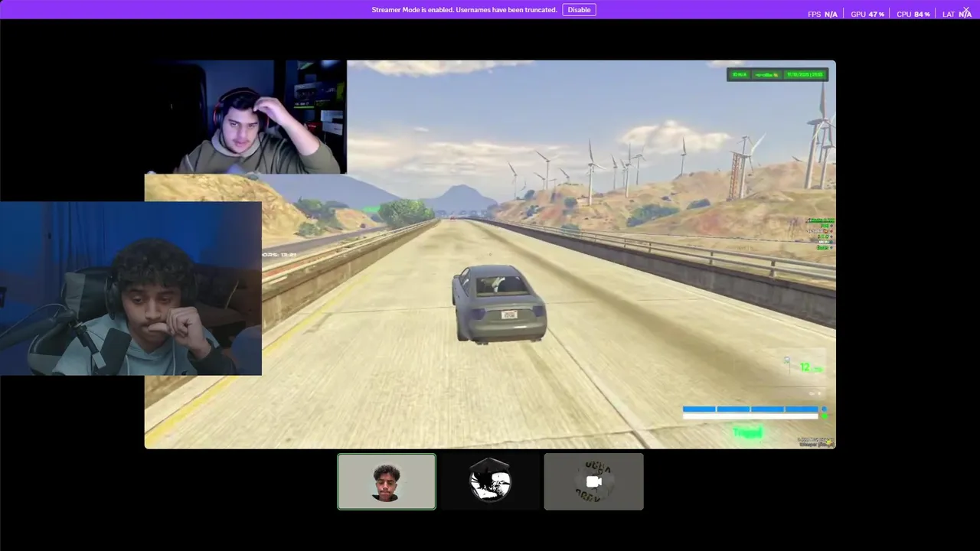The image size is (980, 551).
Task: Select the green-outlined participant tile with face avatar
Action: coord(387,481)
